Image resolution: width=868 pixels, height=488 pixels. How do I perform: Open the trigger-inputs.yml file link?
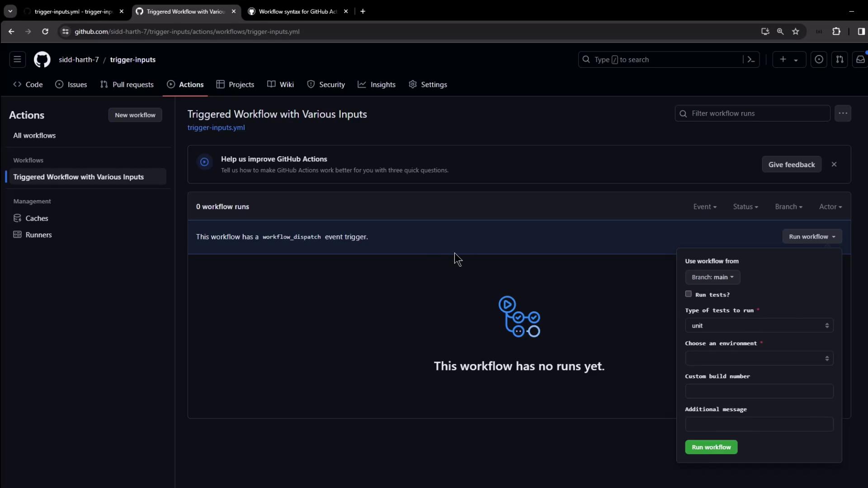pos(216,128)
